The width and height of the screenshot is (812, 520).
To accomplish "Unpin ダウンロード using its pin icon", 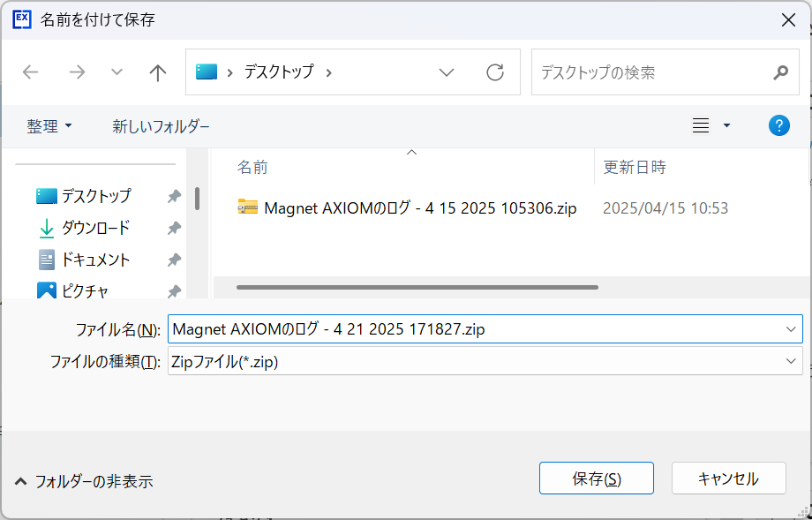I will [x=174, y=228].
